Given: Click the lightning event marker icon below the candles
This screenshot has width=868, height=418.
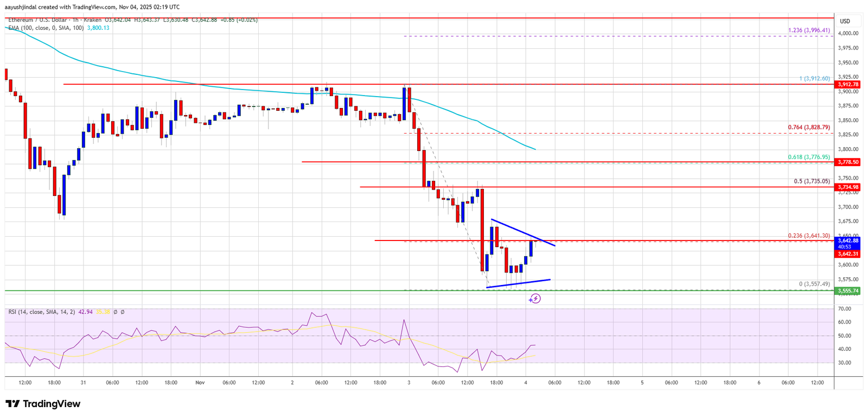Looking at the screenshot, I should (x=535, y=299).
